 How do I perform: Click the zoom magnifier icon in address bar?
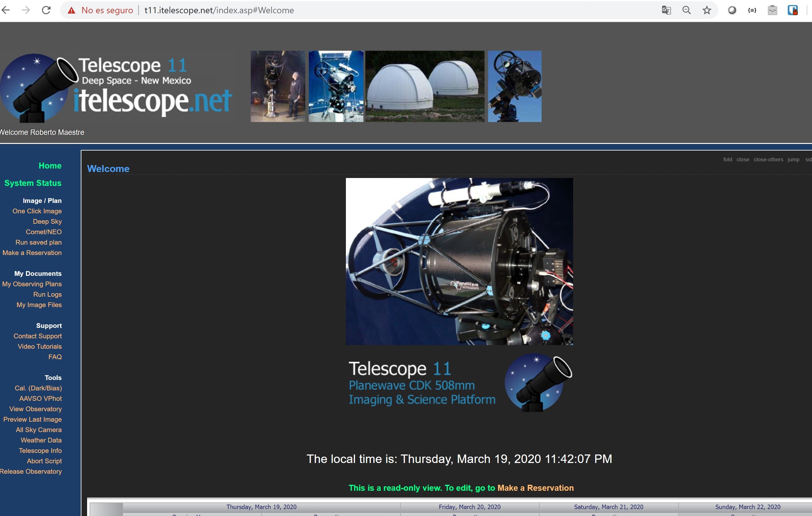click(687, 10)
